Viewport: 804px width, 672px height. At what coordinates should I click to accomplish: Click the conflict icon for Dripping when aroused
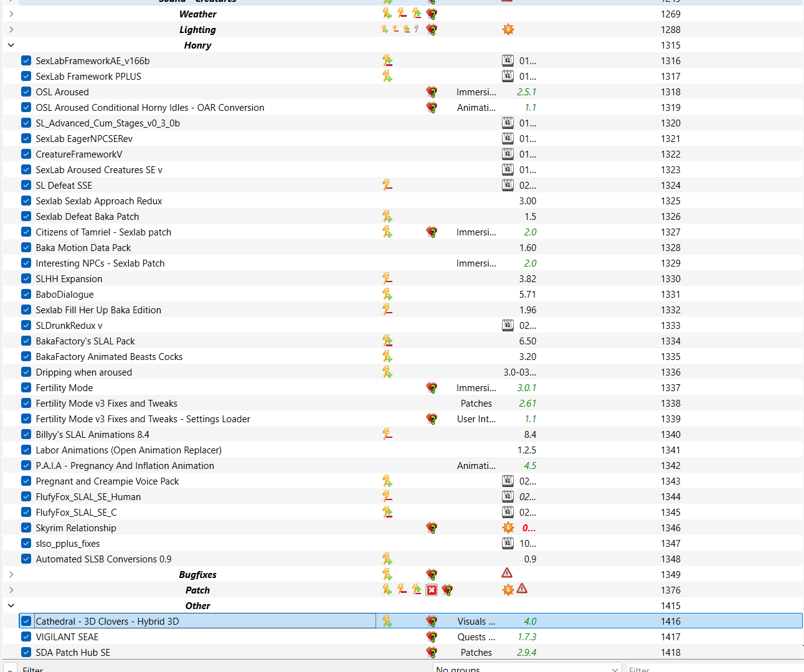point(387,372)
